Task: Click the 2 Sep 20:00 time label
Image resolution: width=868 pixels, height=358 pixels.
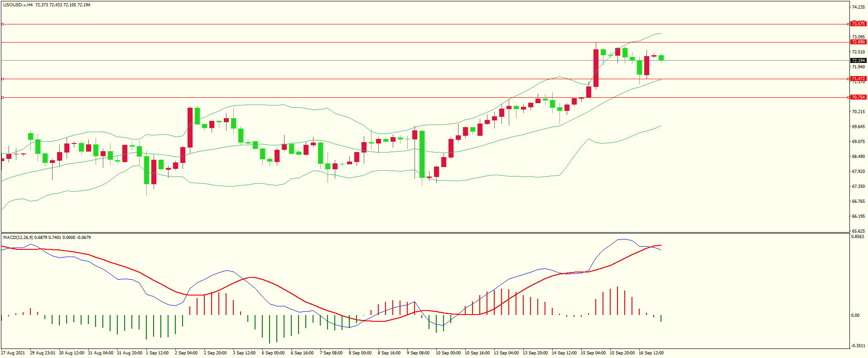Action: pos(215,353)
